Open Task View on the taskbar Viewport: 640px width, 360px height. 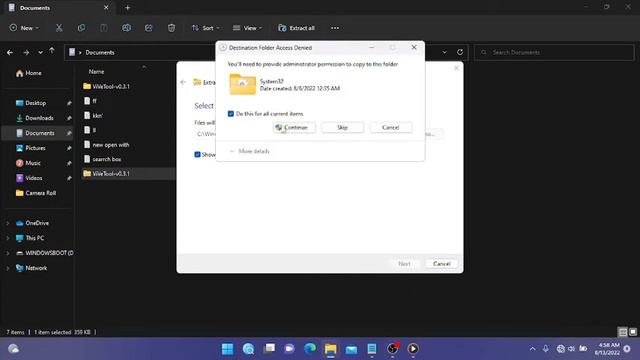[x=269, y=349]
